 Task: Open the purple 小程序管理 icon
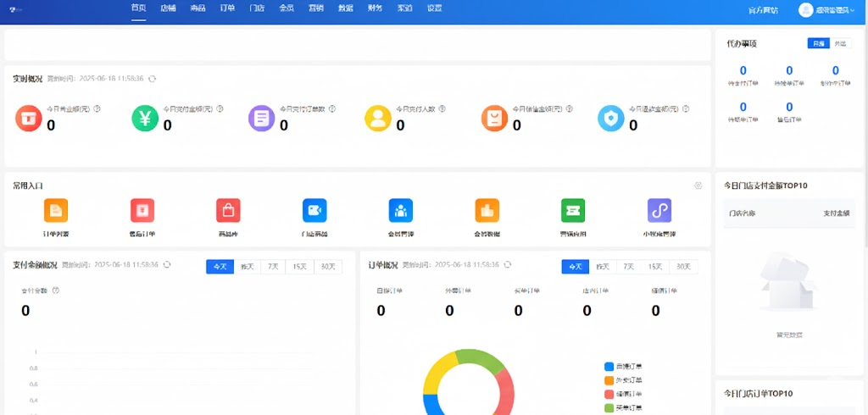[659, 210]
